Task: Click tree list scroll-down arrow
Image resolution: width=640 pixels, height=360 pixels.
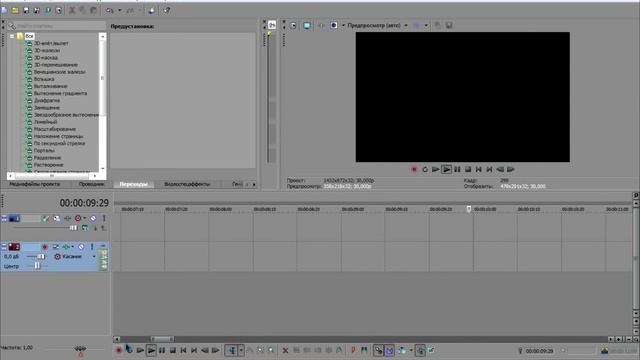Action: 102,169
